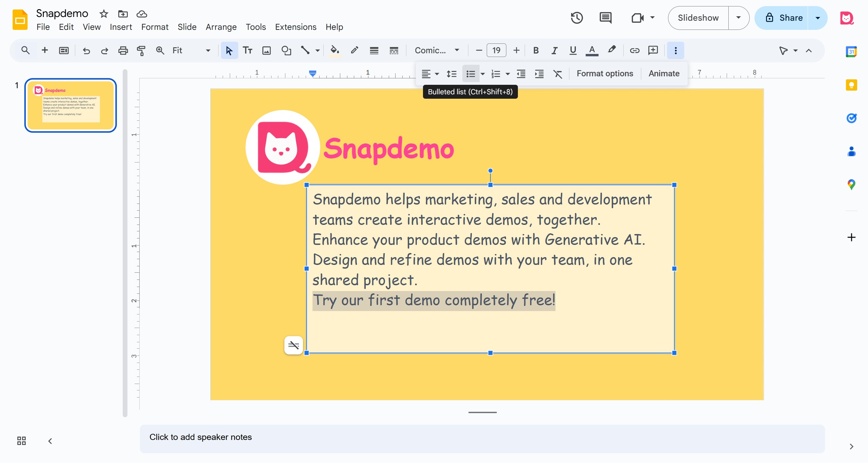Collapse the filmstrip panel with chevron
868x463 pixels.
[x=50, y=441]
